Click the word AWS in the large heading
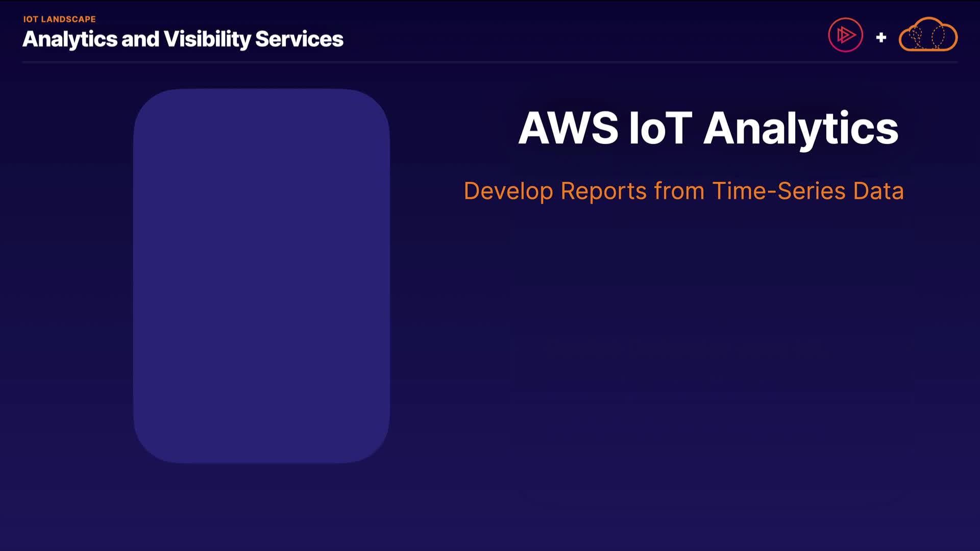This screenshot has width=980, height=551. tap(568, 128)
